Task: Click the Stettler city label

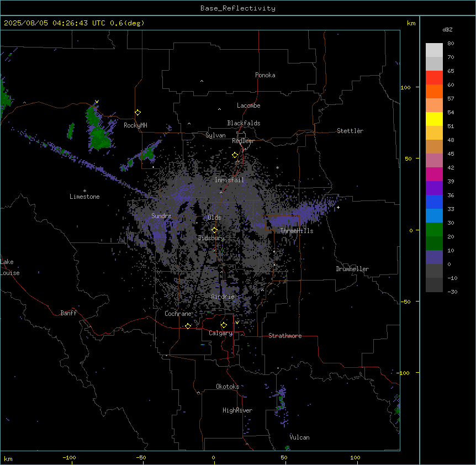Action: 350,131
